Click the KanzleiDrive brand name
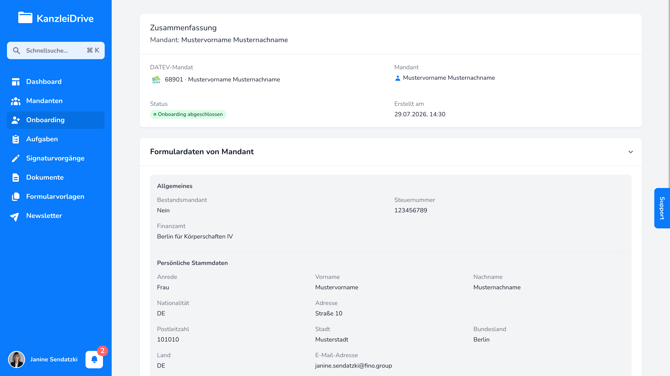The image size is (670, 376). (65, 18)
